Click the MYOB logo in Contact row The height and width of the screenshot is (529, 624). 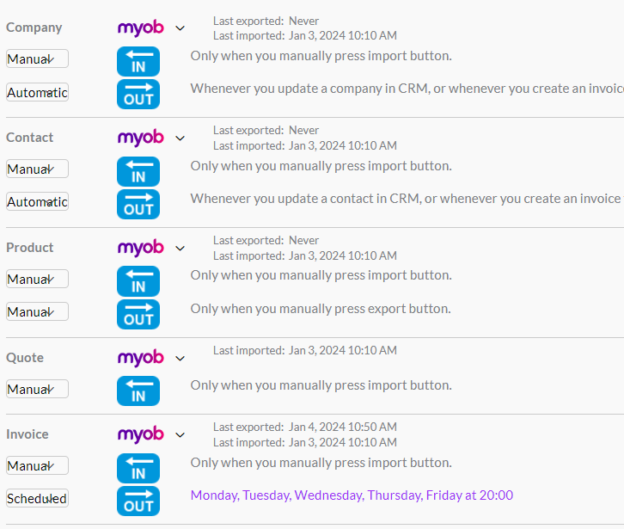tap(140, 137)
